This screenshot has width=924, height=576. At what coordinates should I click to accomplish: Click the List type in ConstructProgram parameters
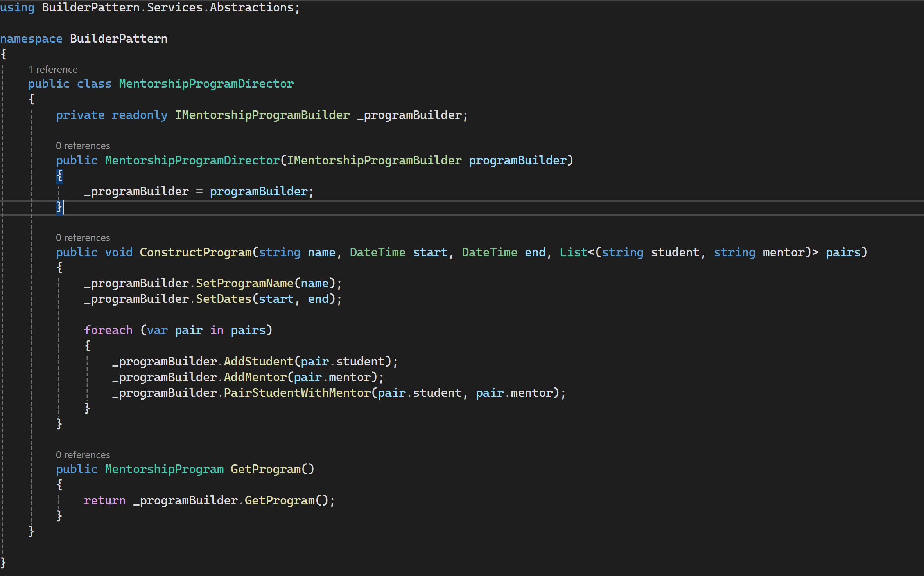coord(573,252)
